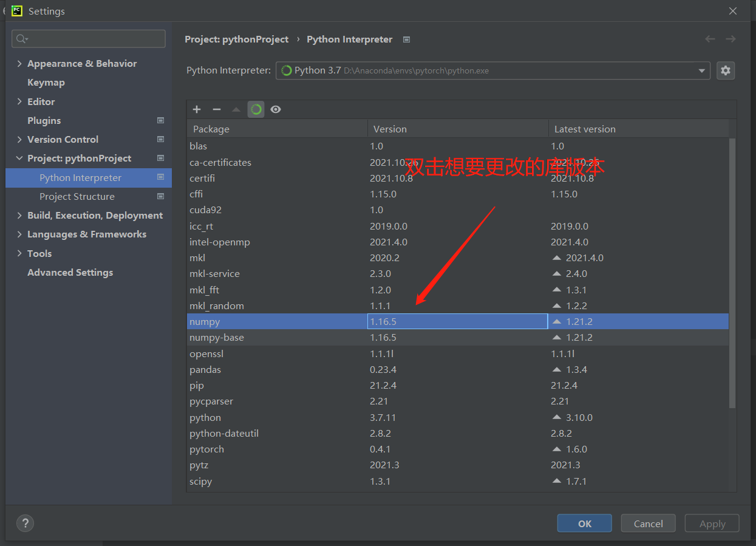
Task: Click Project: pythonProject breadcrumb
Action: (237, 39)
